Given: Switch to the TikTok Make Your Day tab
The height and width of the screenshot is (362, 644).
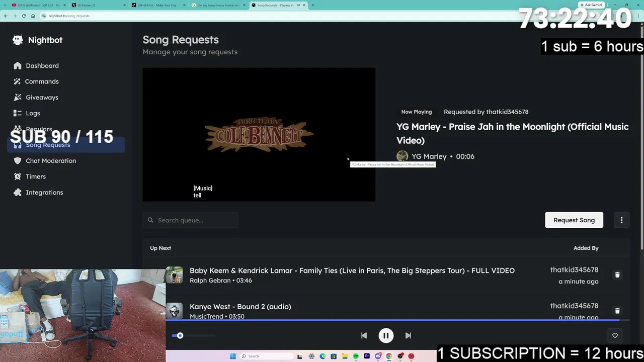Looking at the screenshot, I should tap(157, 5).
